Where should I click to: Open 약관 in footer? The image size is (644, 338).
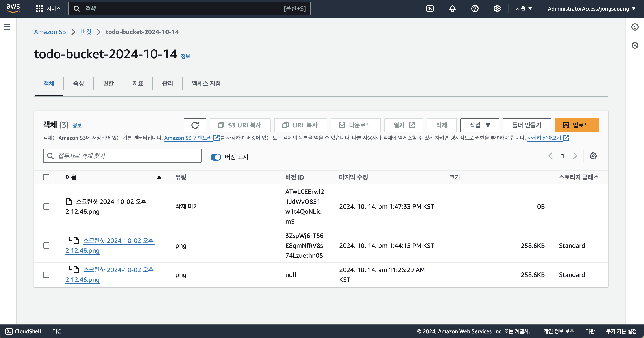point(590,331)
